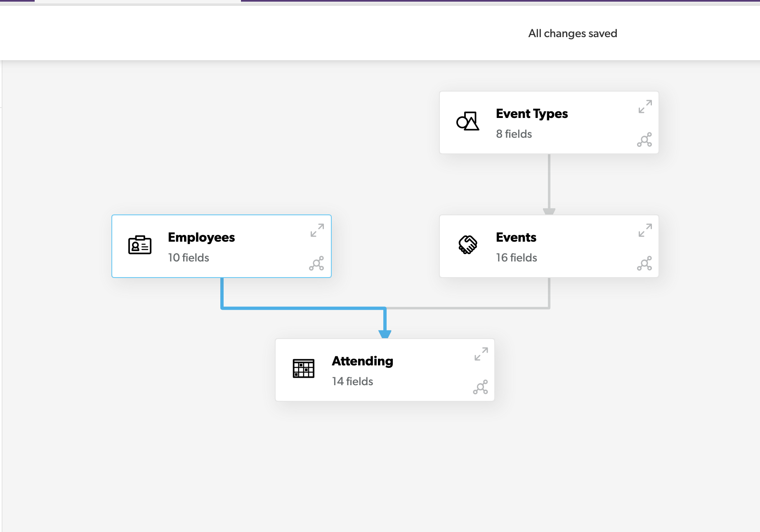
Task: Select the blue Employees-to-Attending relationship line
Action: pos(303,308)
